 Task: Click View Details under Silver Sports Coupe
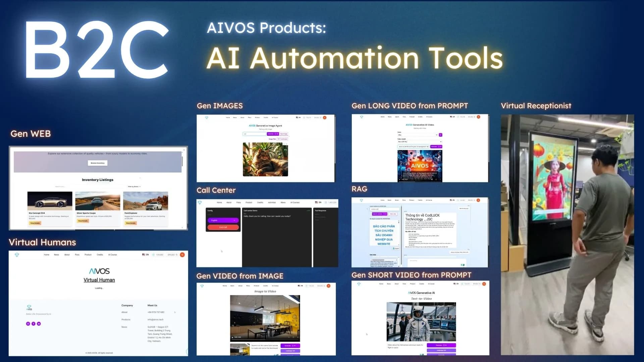tap(83, 221)
